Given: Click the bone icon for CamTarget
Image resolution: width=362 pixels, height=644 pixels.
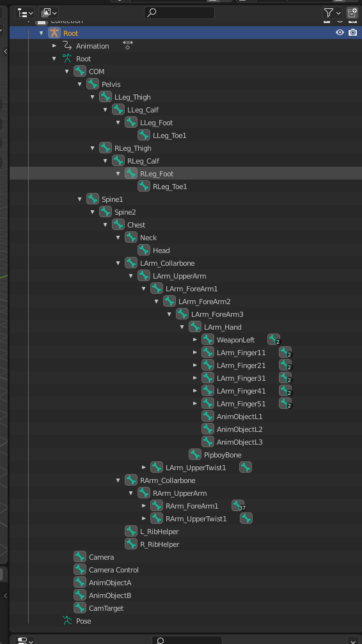Looking at the screenshot, I should 80,608.
